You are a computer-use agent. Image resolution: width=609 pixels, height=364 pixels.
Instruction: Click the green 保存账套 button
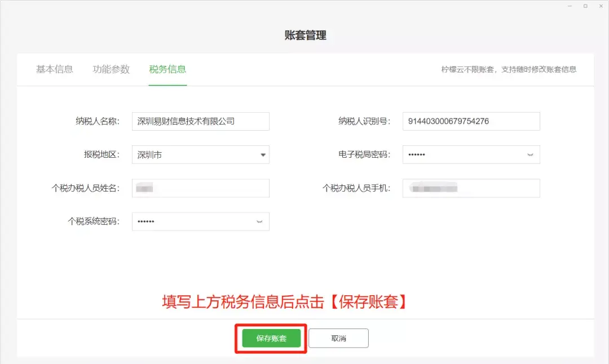pyautogui.click(x=271, y=339)
